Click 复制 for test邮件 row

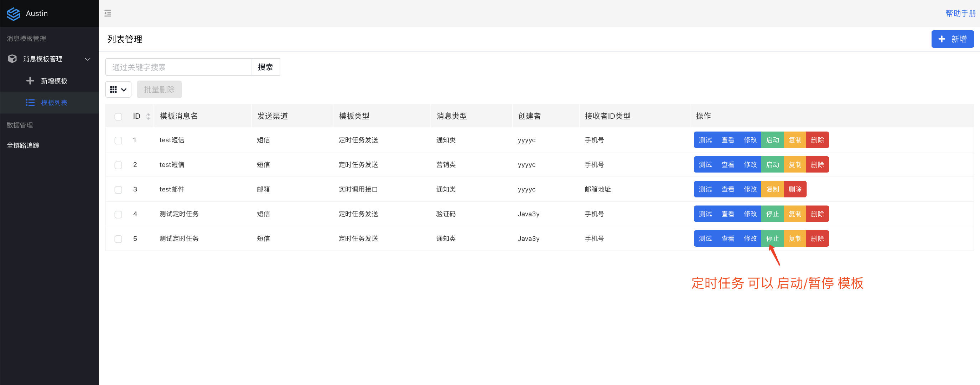pyautogui.click(x=772, y=189)
